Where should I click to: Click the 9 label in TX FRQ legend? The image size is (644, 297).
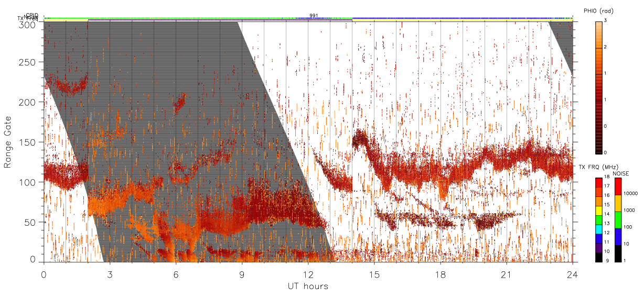point(607,260)
